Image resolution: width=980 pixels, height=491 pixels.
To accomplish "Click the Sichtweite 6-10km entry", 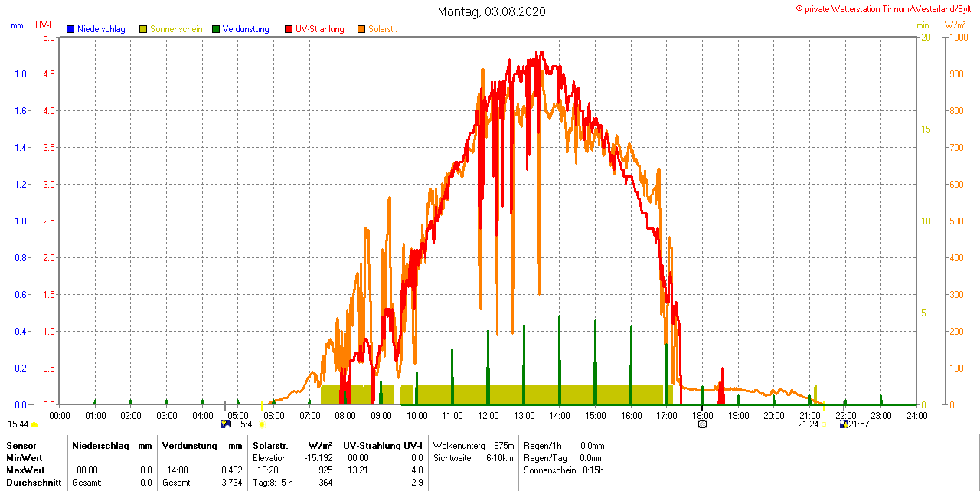I will [x=473, y=457].
